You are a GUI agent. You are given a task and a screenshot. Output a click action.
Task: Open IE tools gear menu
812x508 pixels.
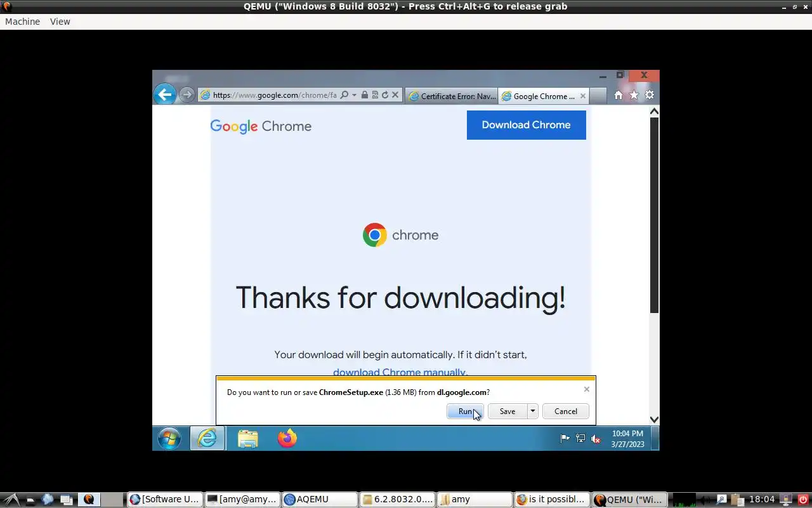tap(650, 95)
